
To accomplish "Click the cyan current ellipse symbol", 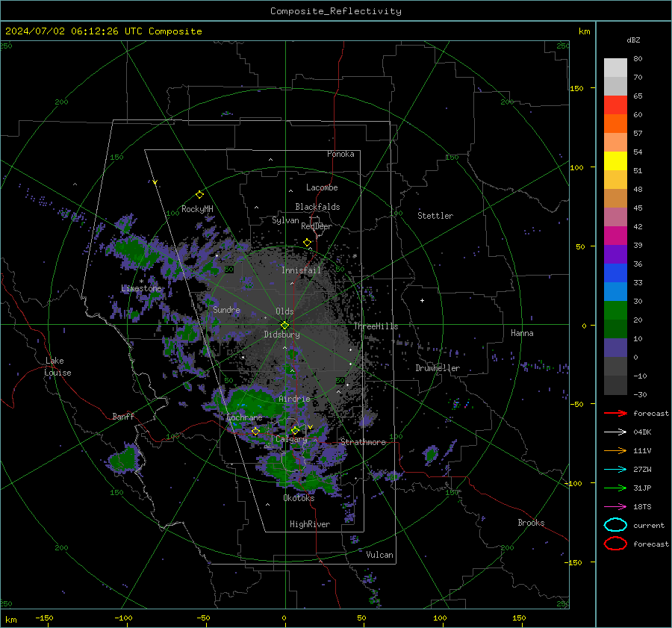I will (x=615, y=525).
